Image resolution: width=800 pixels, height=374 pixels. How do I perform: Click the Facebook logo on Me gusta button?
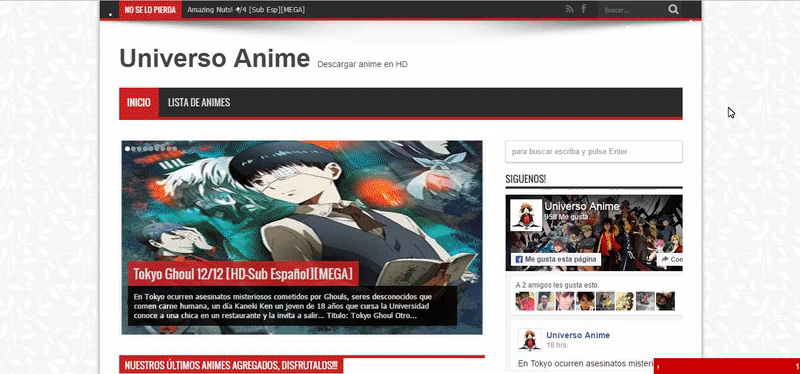point(519,260)
